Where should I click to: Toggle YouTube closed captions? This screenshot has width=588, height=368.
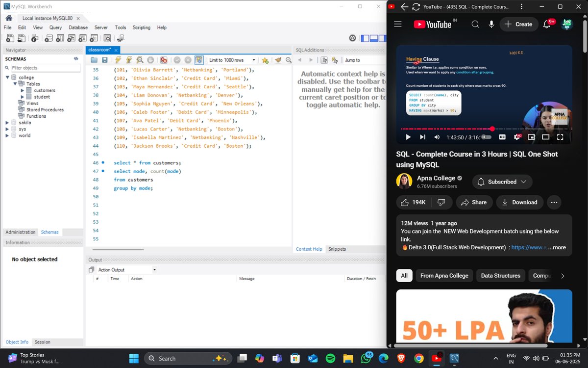(502, 137)
